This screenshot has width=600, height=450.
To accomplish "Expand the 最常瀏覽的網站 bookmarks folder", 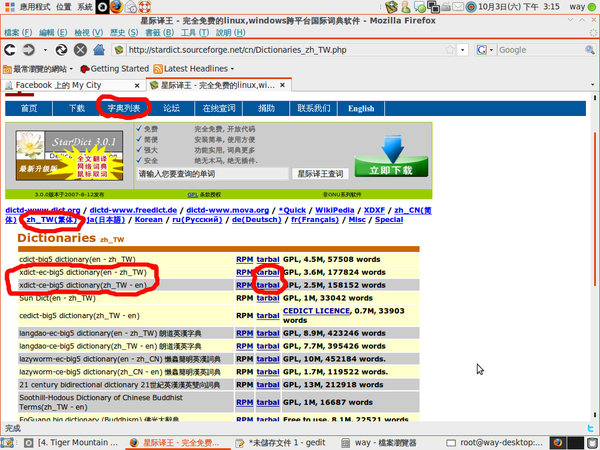I will 38,69.
